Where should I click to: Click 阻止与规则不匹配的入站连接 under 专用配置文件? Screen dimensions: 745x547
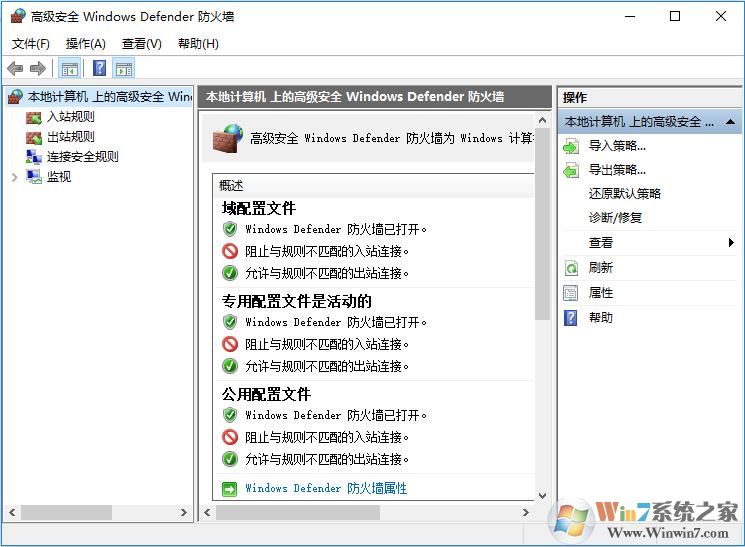click(x=327, y=344)
